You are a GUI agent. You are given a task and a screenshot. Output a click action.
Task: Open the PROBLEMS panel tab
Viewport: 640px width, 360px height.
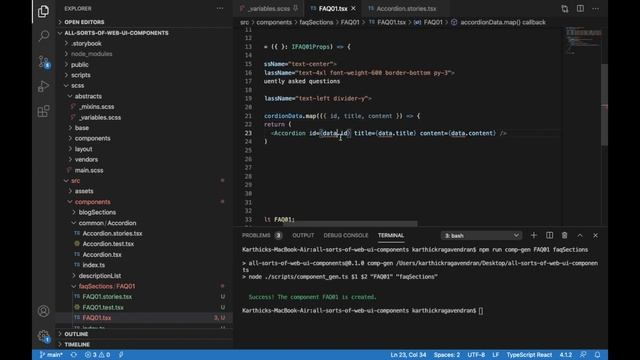pos(261,236)
